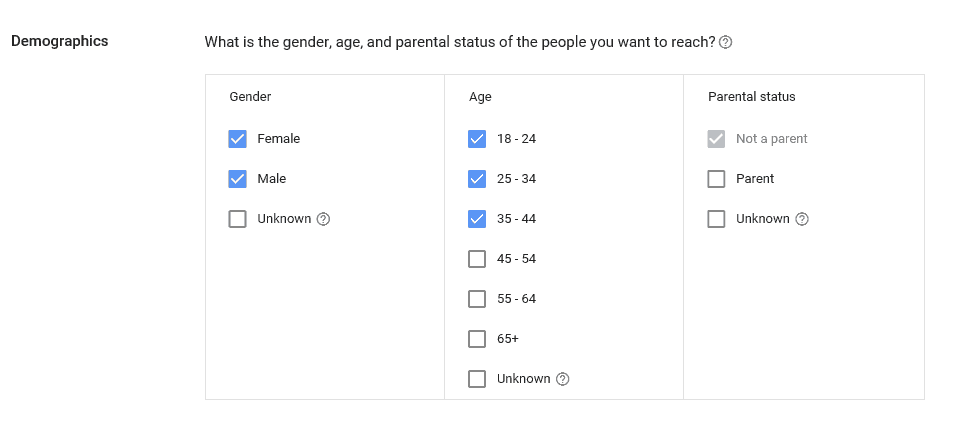963x427 pixels.
Task: Tick Unknown under Parental status
Action: (716, 219)
